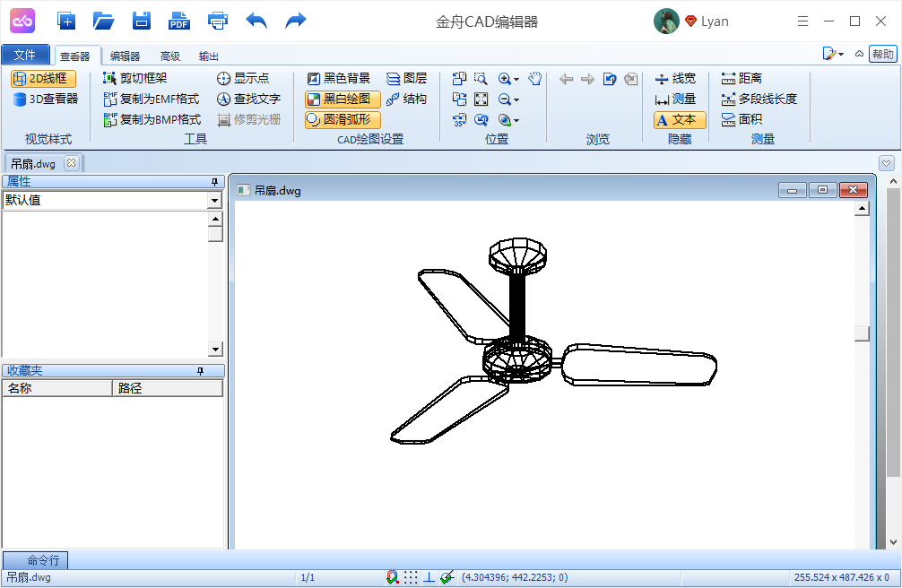Click the undo arrow icon
Image resolution: width=902 pixels, height=588 pixels.
pos(256,21)
